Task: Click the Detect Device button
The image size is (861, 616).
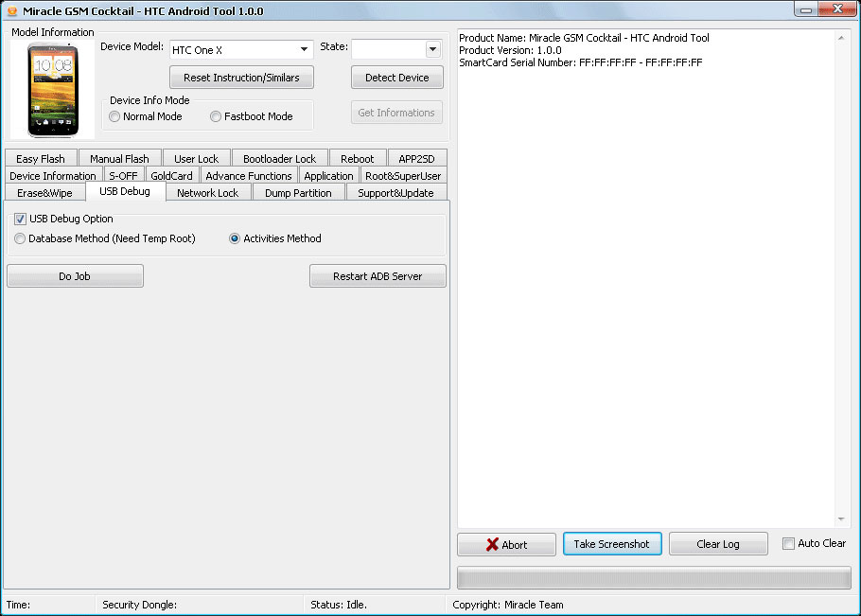Action: click(397, 78)
